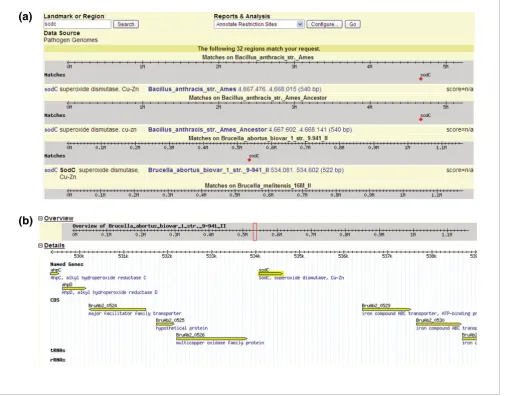Image resolution: width=506 pixels, height=396 pixels.
Task: Click the 534k position on the Details ruler
Action: (x=255, y=256)
